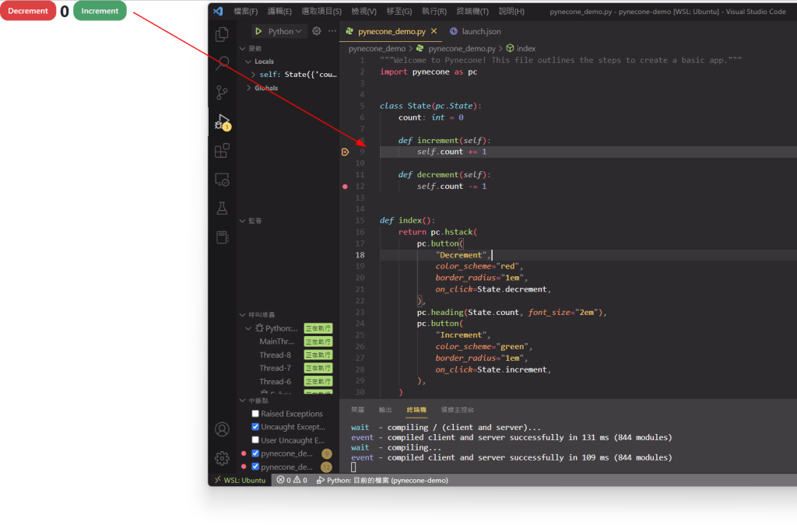Open the 終端機(T) menu in menu bar
This screenshot has height=532, width=797.
click(472, 12)
